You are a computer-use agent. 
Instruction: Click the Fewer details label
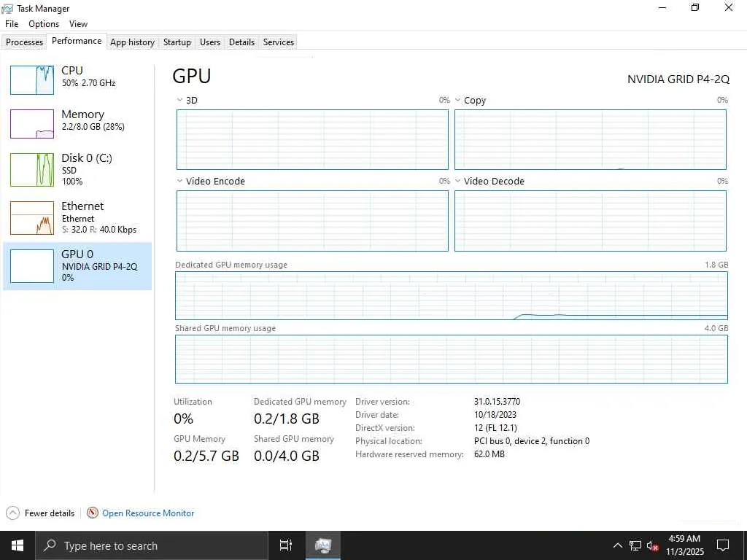click(x=50, y=513)
